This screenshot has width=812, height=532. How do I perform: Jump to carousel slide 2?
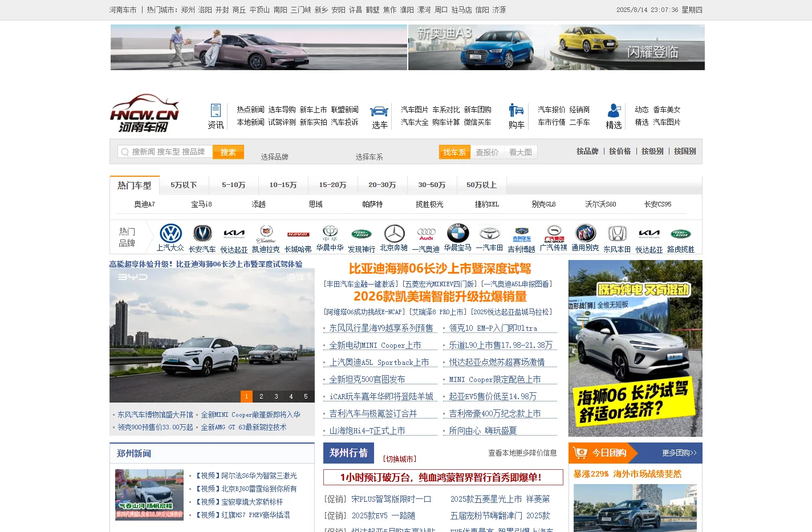point(261,396)
